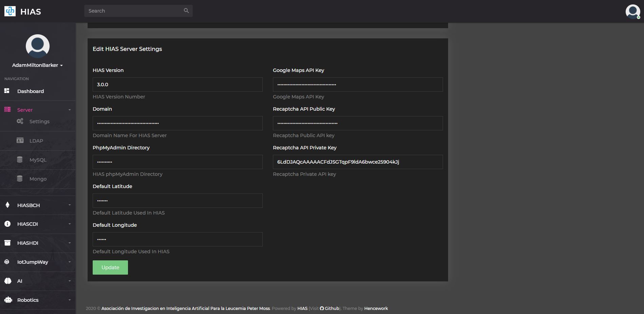Click the HIASCDI info icon
The width and height of the screenshot is (644, 314).
pos(7,224)
